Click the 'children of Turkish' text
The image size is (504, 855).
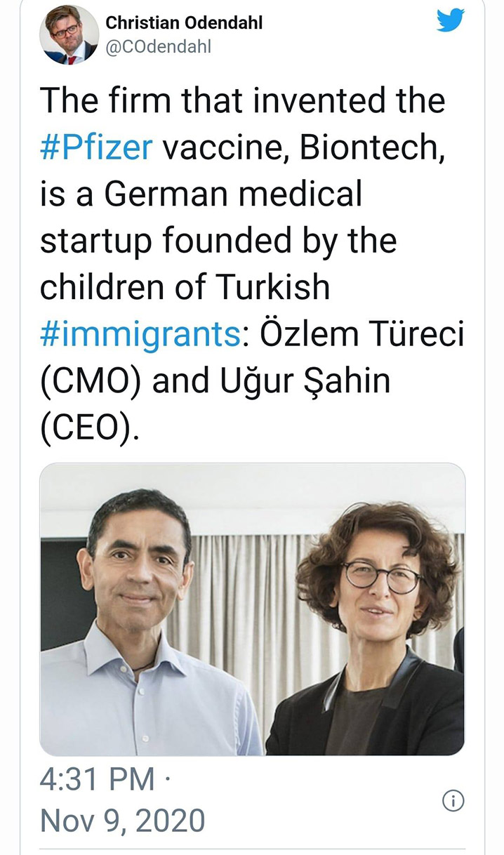click(x=185, y=287)
